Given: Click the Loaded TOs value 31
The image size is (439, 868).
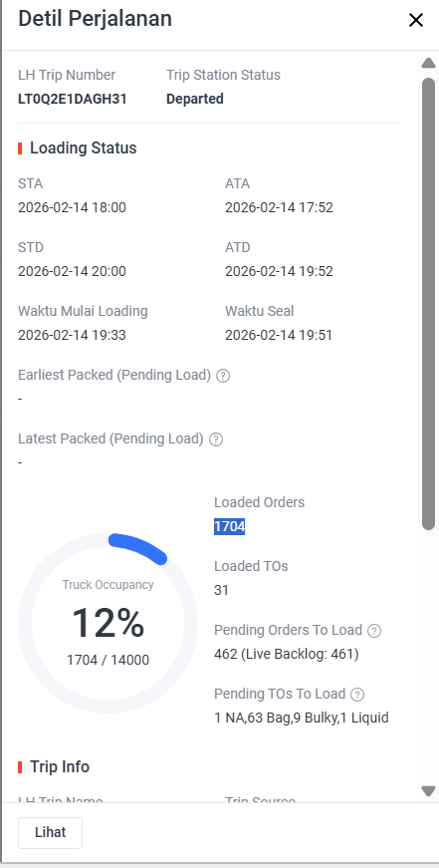Looking at the screenshot, I should pos(221,590).
